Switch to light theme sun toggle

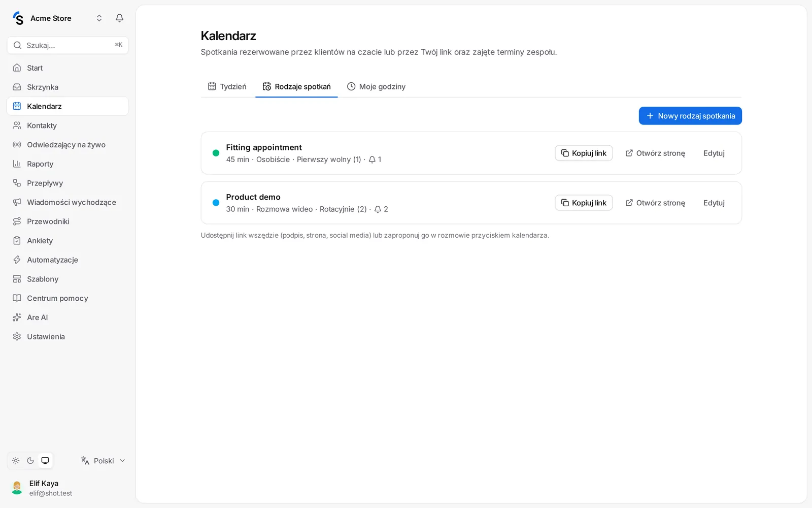pyautogui.click(x=16, y=461)
